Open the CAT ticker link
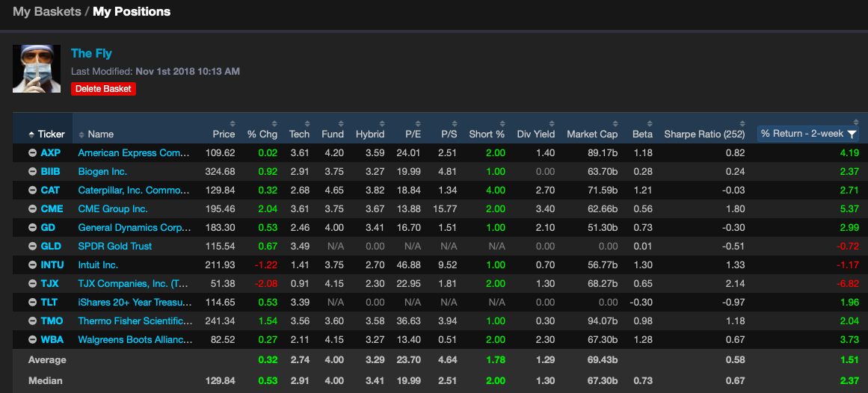Screen dimensions: 868x393 point(50,191)
